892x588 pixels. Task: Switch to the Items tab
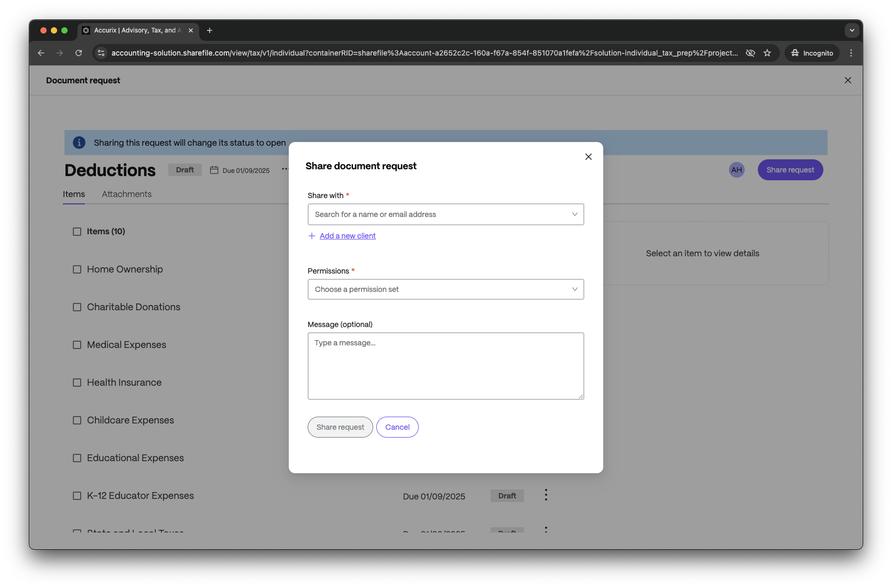click(x=74, y=194)
